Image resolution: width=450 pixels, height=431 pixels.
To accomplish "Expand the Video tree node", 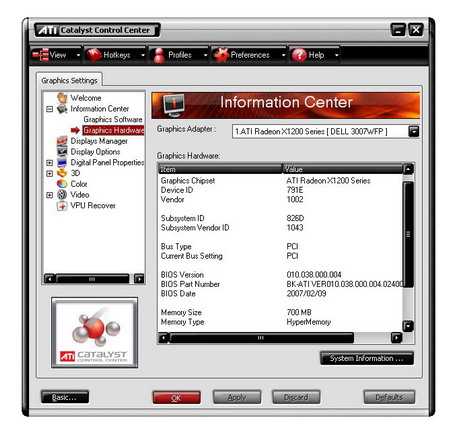I will click(x=50, y=195).
